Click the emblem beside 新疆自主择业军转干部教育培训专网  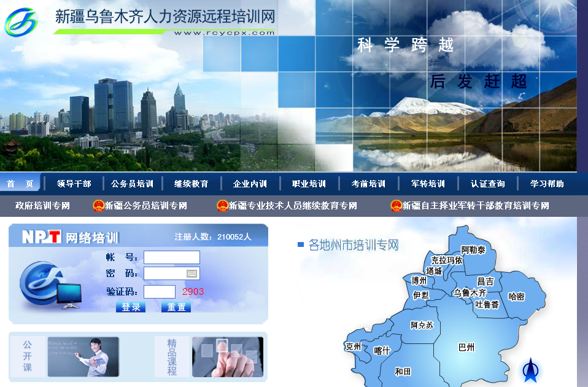point(396,206)
